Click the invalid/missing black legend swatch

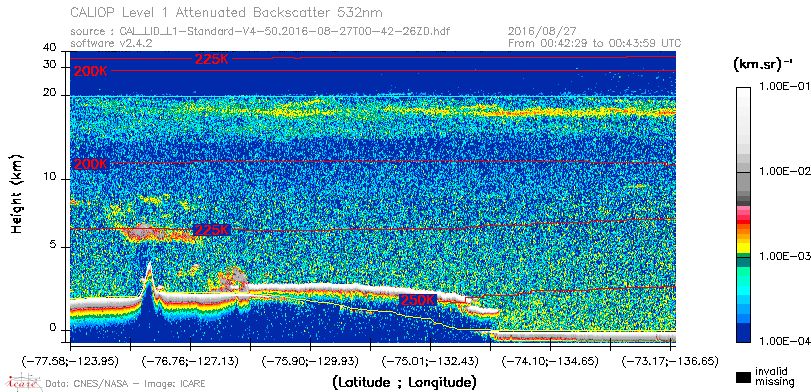pos(744,377)
